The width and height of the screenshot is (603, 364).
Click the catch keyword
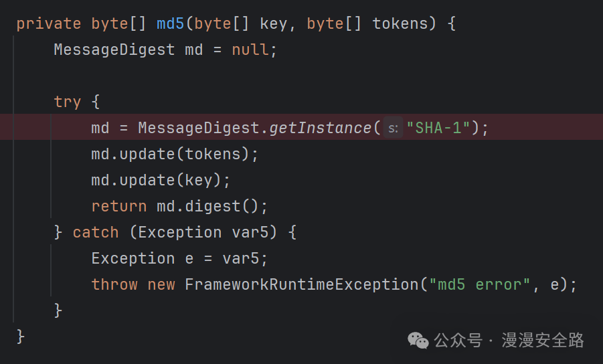(x=96, y=232)
